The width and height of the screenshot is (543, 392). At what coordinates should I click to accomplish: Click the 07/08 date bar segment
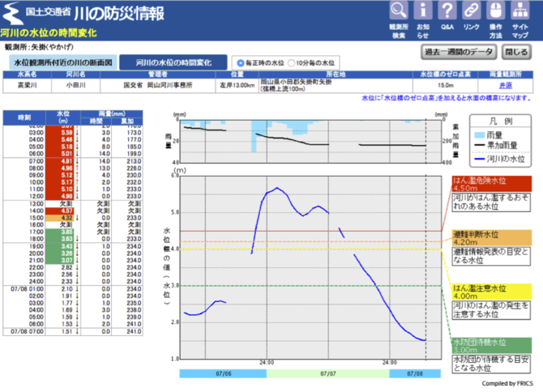(x=416, y=373)
